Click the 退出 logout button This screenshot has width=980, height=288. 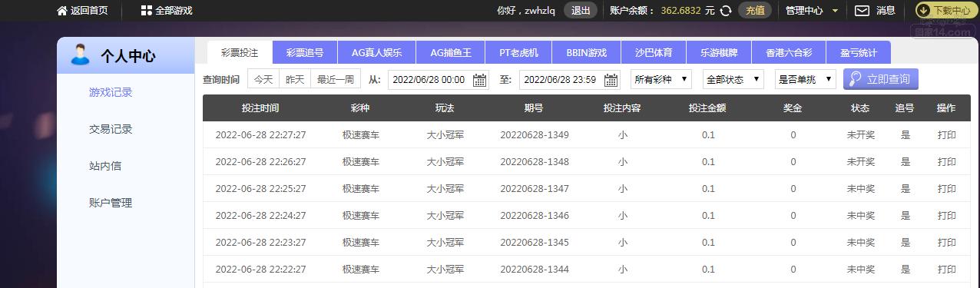(581, 11)
